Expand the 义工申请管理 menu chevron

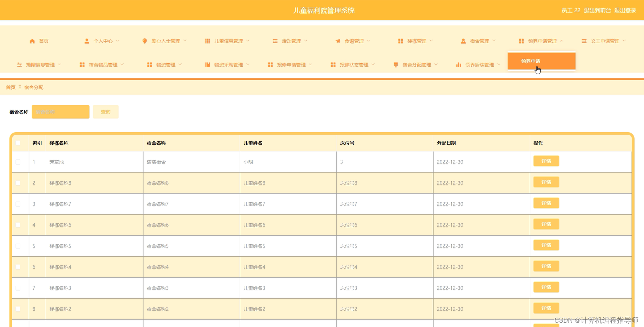624,41
